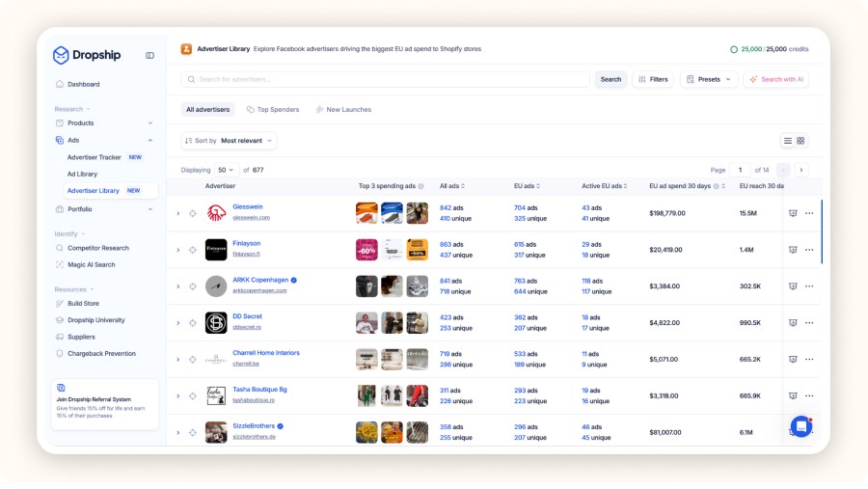Select the All advertisers tab
868x489 pixels.
(x=207, y=110)
